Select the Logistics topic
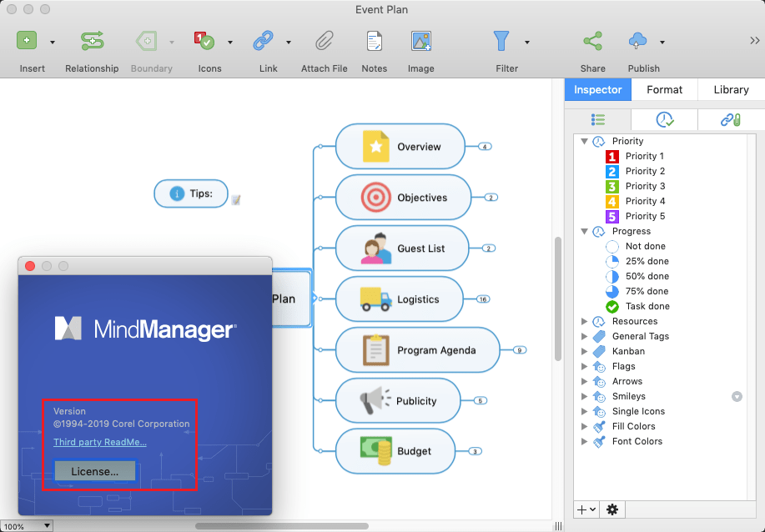The width and height of the screenshot is (765, 532). pos(399,299)
